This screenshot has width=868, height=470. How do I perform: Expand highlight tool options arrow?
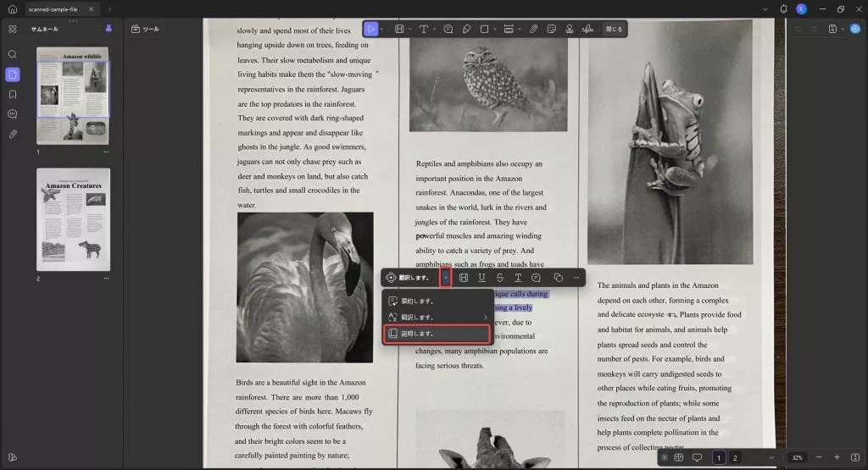click(409, 30)
